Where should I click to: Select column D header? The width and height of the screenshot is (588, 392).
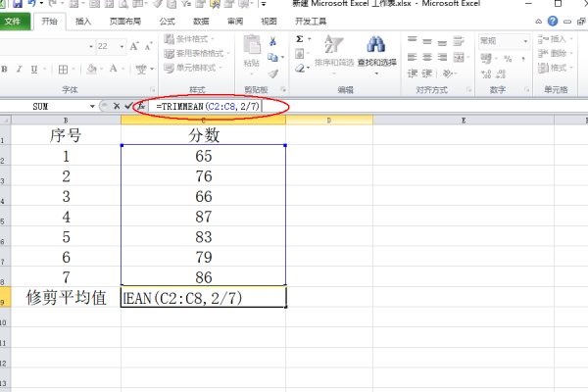329,121
